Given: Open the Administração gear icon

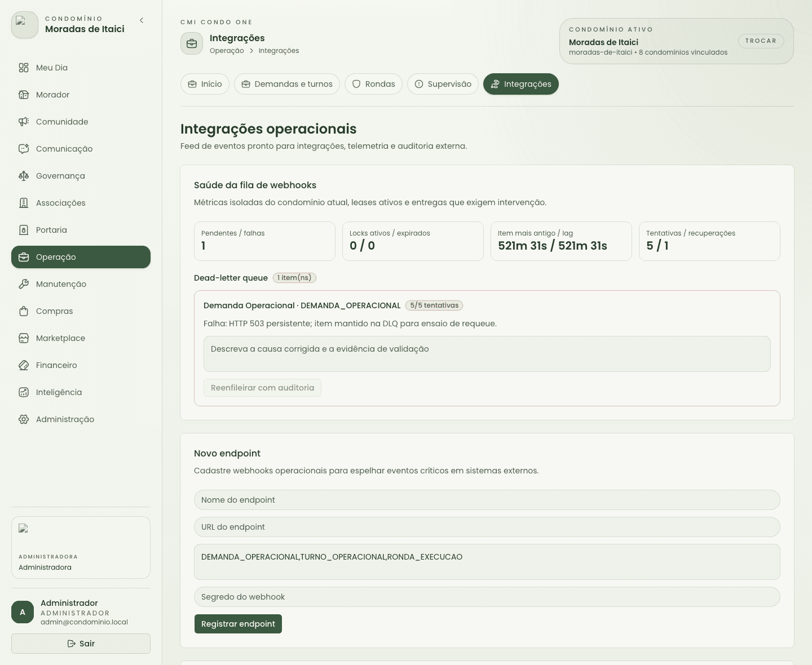Looking at the screenshot, I should click(24, 419).
